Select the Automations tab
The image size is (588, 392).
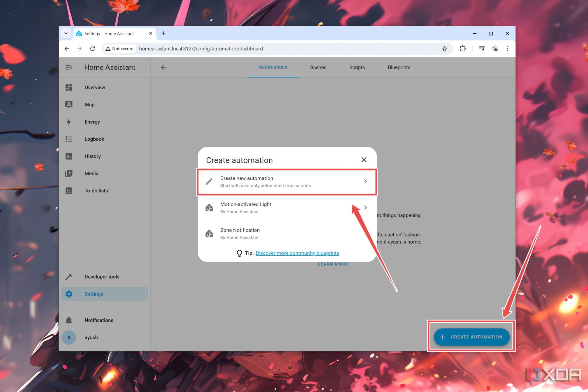[272, 67]
